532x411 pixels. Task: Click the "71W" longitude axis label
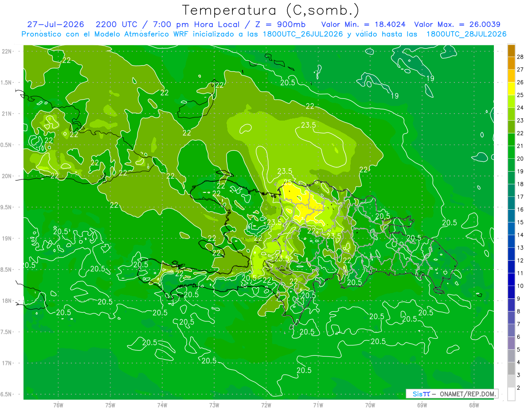click(x=318, y=405)
